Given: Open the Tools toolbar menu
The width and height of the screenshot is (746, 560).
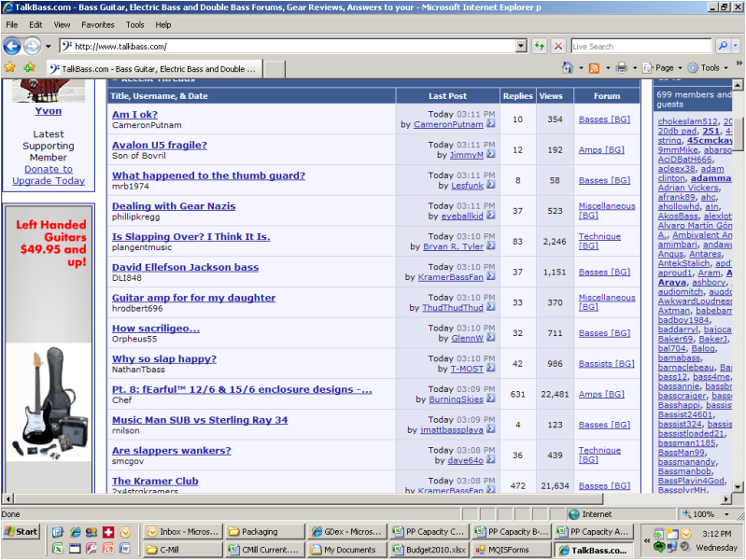Looking at the screenshot, I should pyautogui.click(x=708, y=68).
